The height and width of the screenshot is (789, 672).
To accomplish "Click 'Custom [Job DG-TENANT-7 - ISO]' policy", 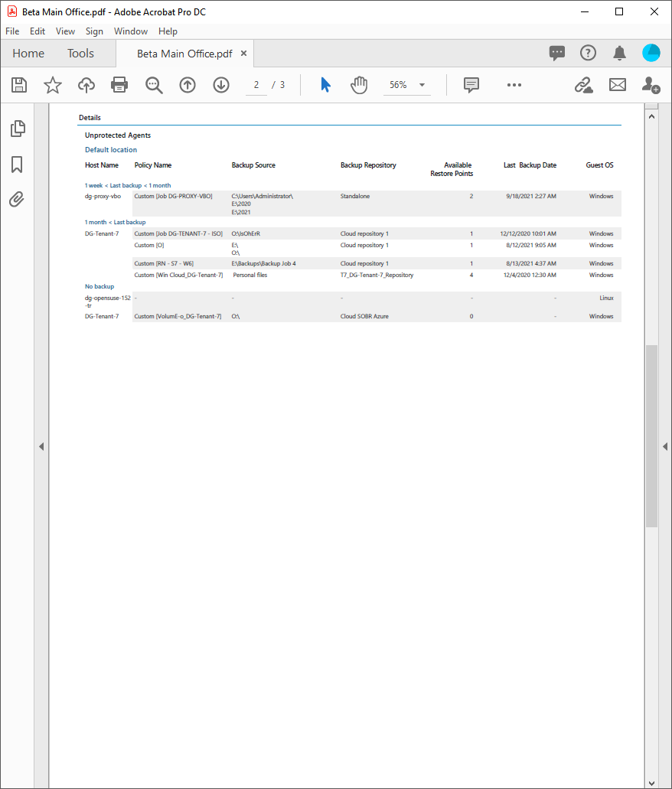I will pyautogui.click(x=178, y=233).
